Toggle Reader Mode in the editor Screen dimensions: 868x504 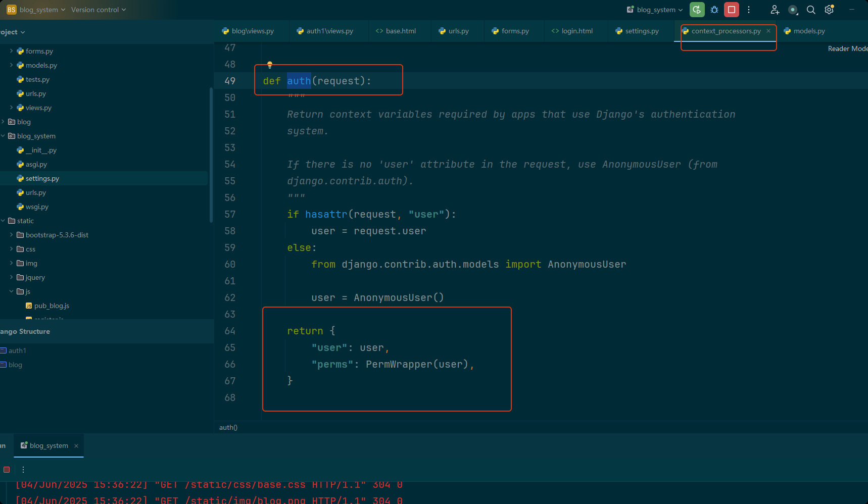(847, 48)
